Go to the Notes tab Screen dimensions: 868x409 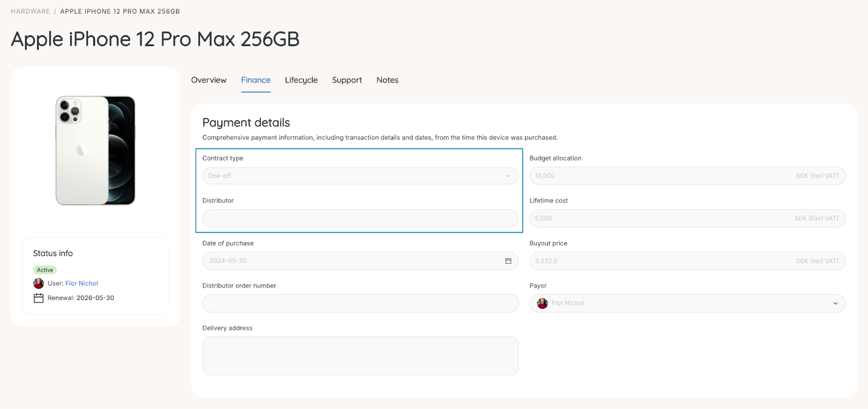[387, 80]
